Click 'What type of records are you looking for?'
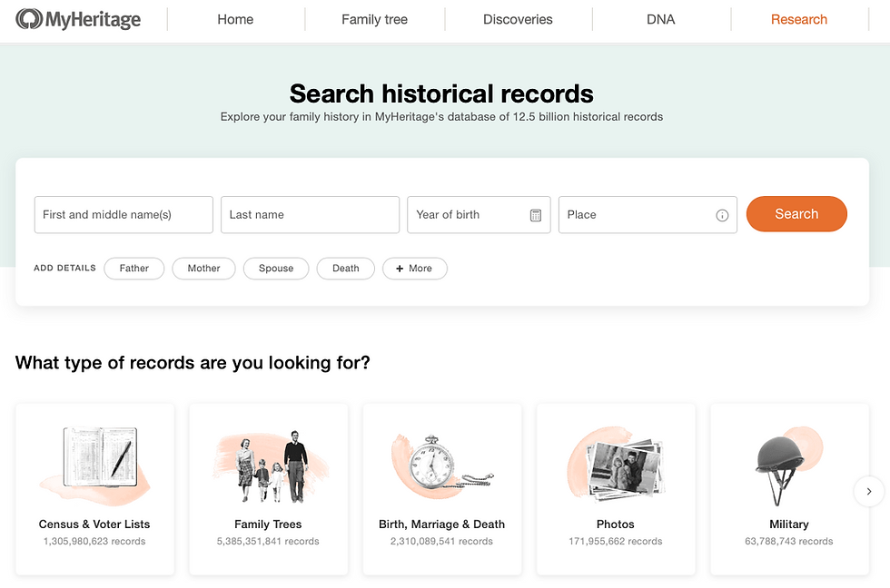 [193, 363]
